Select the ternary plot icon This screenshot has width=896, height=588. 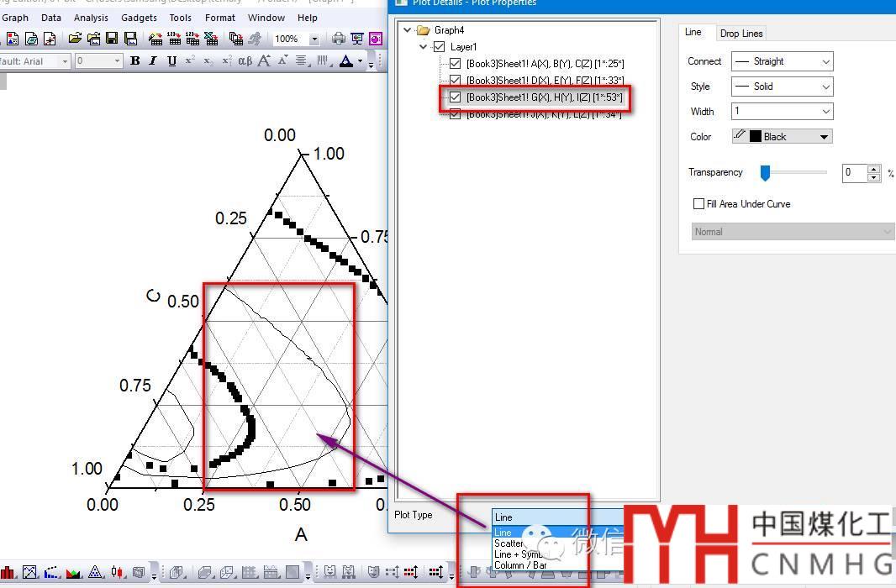(94, 573)
